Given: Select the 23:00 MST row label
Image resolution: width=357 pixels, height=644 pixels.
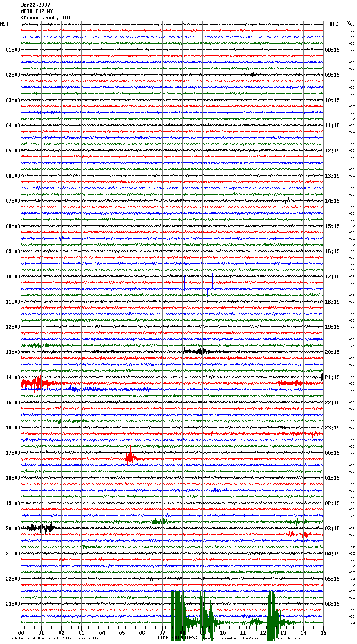Looking at the screenshot, I should coord(13,604).
